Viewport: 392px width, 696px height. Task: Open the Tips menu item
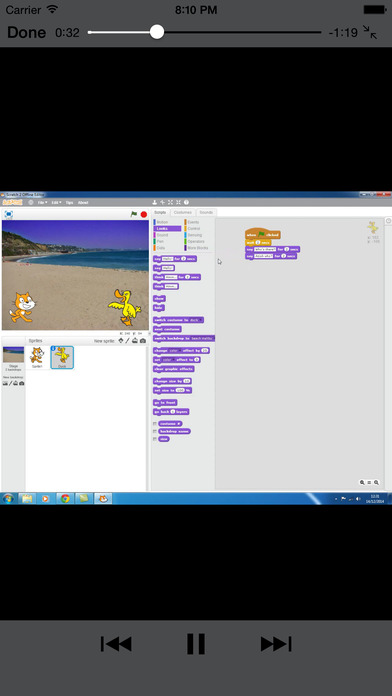click(x=69, y=202)
